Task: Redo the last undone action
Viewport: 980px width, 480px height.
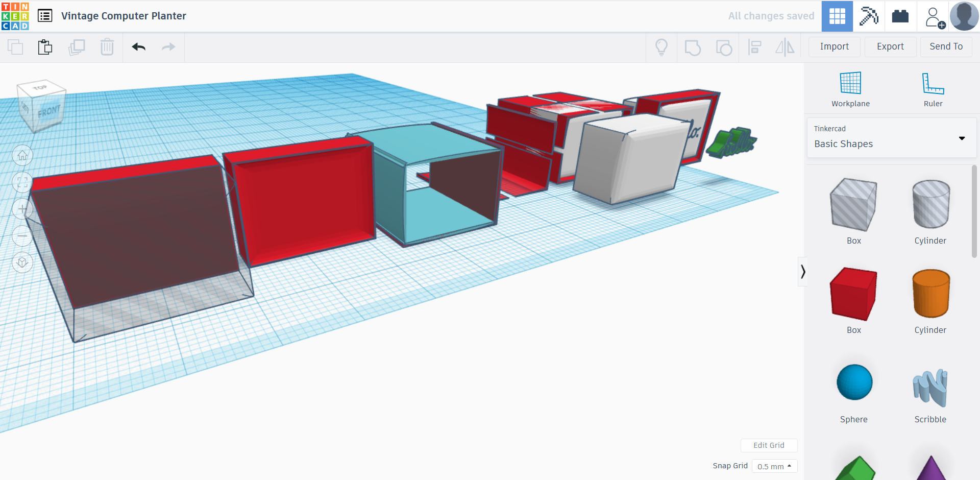Action: (x=168, y=47)
